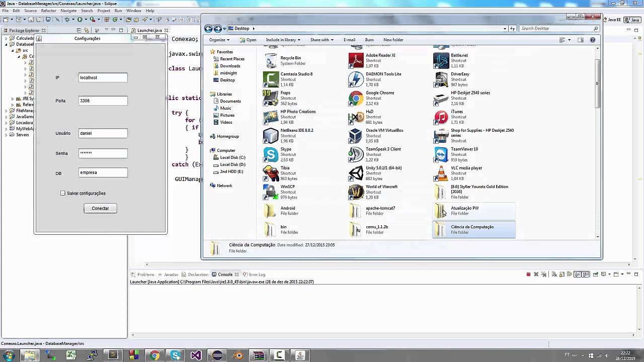Click New folder in Explorer toolbar
644x362 pixels.
(x=393, y=40)
